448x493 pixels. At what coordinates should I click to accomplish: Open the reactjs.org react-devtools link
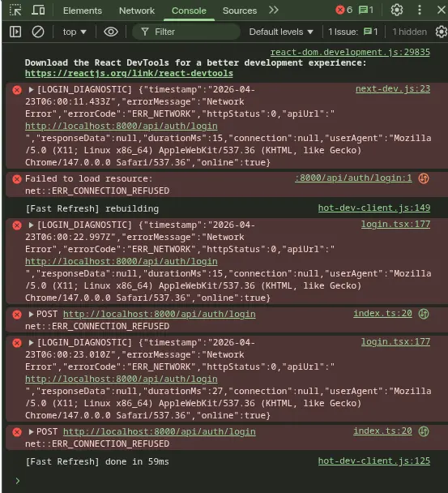(129, 74)
